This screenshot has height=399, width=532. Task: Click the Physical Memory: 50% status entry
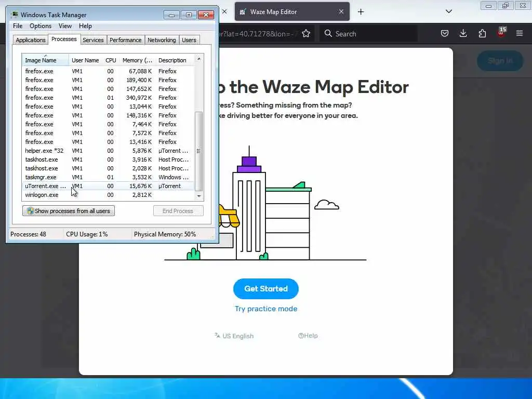pos(165,234)
